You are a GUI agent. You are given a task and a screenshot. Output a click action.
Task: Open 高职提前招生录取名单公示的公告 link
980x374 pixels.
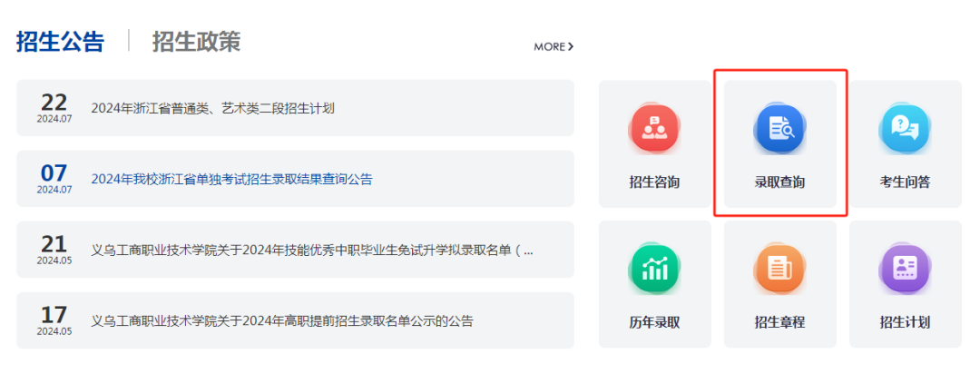click(281, 320)
